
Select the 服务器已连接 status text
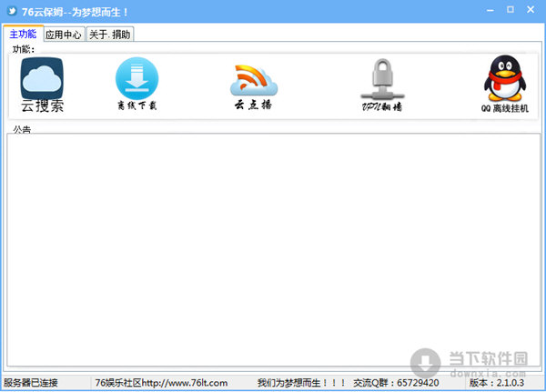pos(31,383)
